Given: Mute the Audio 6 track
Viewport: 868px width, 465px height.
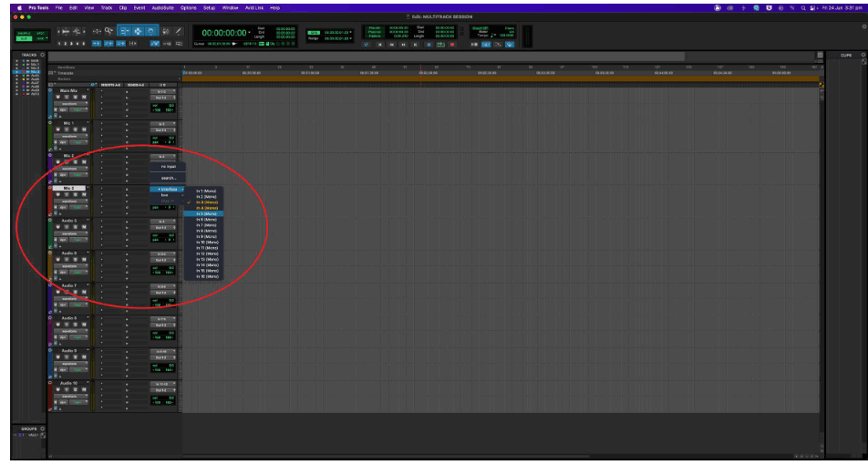Looking at the screenshot, I should (84, 259).
